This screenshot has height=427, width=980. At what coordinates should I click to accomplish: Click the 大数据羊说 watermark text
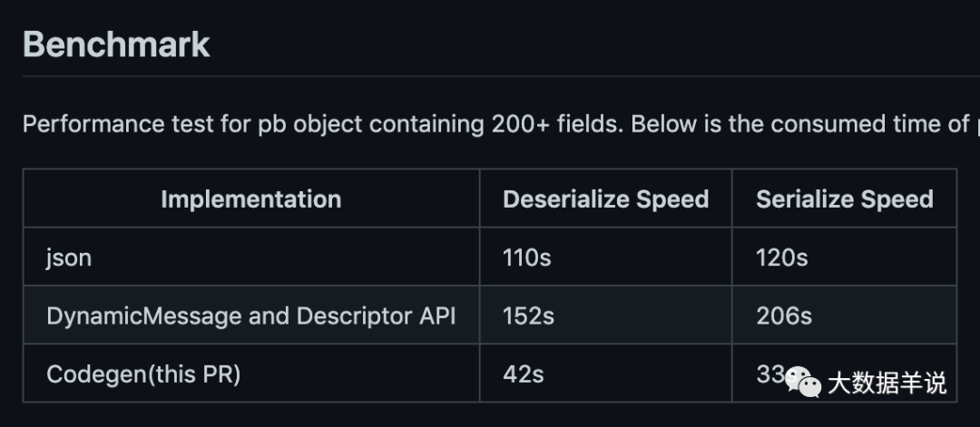[x=887, y=383]
